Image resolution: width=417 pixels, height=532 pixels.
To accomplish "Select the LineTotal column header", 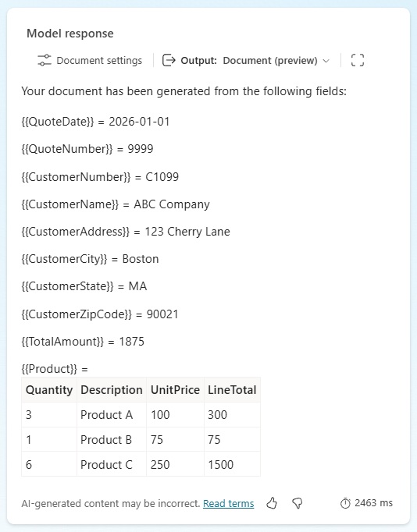I will [232, 390].
